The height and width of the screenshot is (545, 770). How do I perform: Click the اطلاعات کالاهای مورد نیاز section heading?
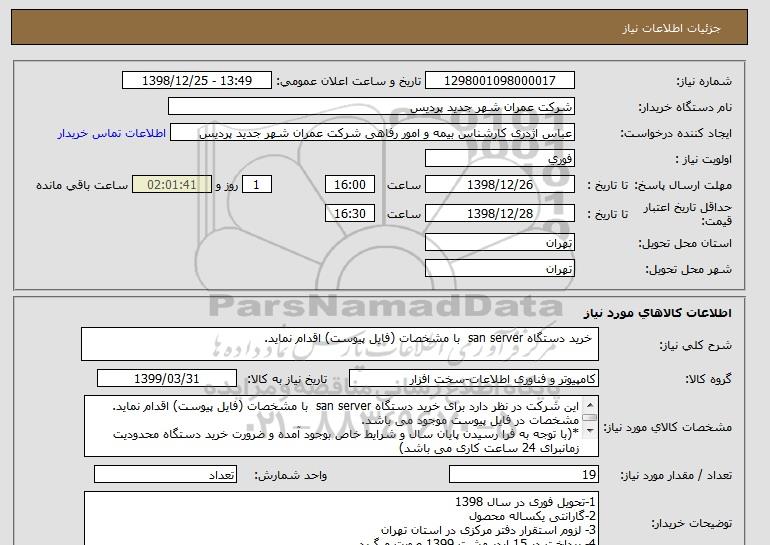click(x=657, y=312)
